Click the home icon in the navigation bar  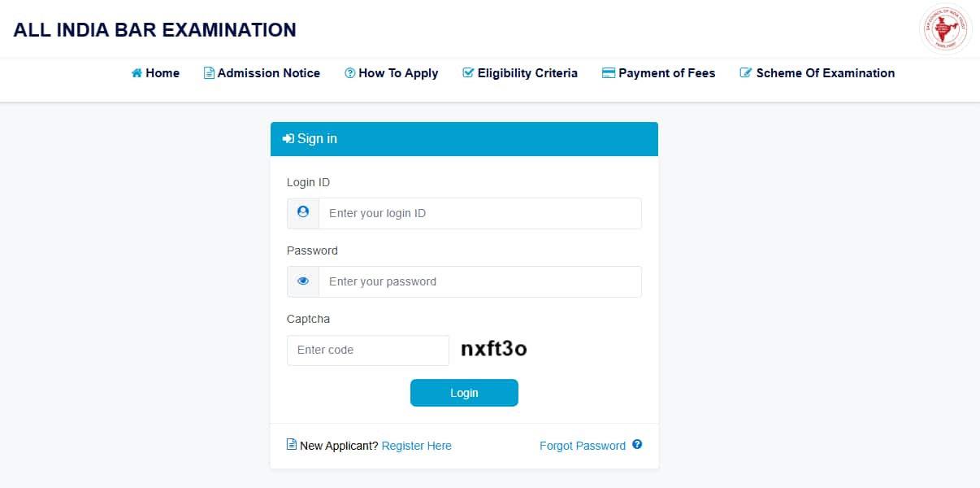136,72
